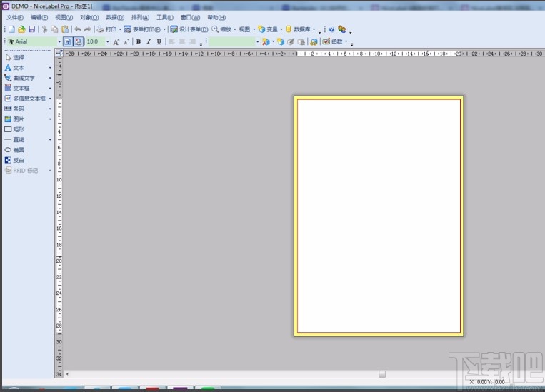
Task: Toggle left text alignment
Action: tap(171, 41)
